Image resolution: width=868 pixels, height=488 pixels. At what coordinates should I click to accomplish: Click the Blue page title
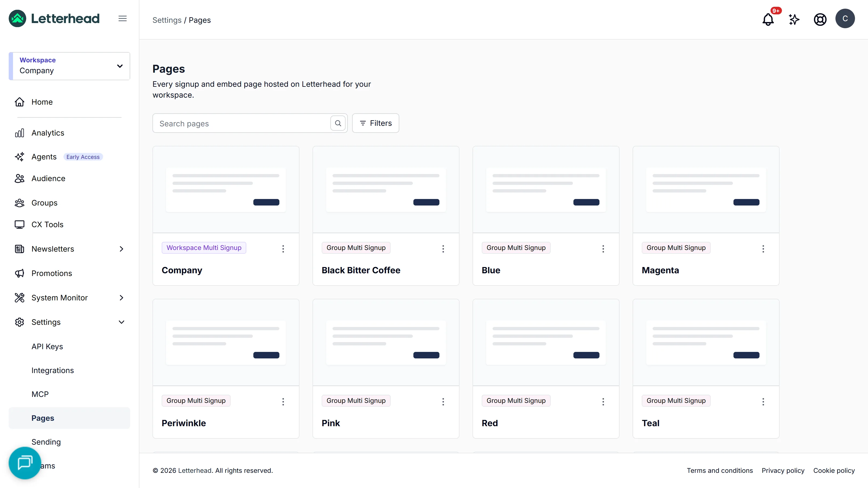[491, 270]
